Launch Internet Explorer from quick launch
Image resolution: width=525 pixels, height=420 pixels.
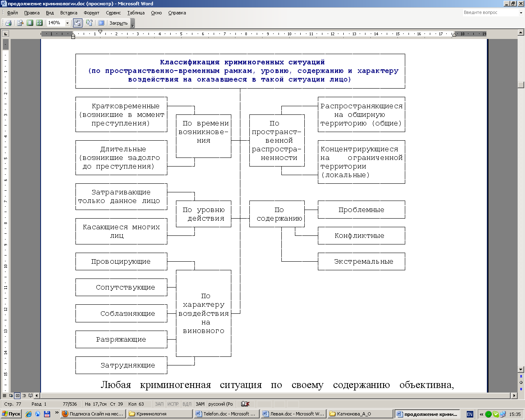click(29, 414)
